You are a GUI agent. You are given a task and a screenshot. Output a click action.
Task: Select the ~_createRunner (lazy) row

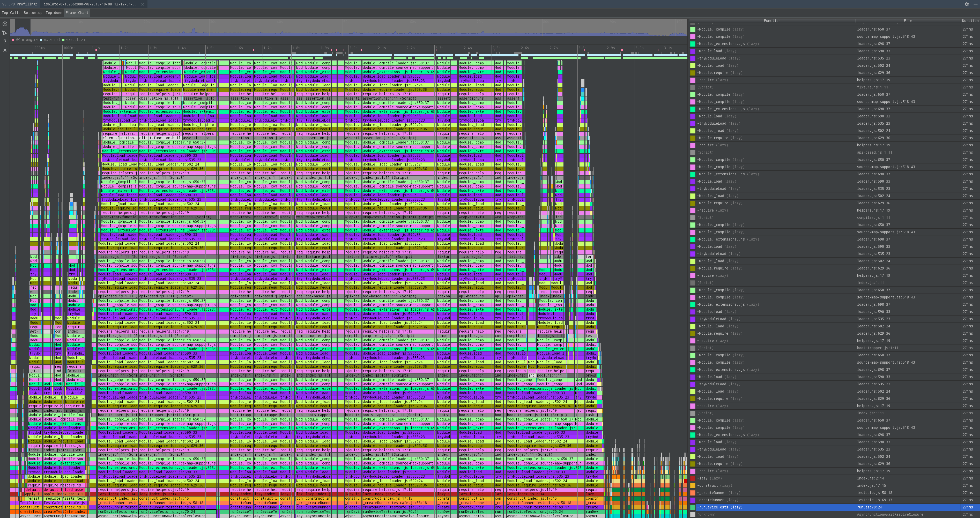(x=834, y=492)
